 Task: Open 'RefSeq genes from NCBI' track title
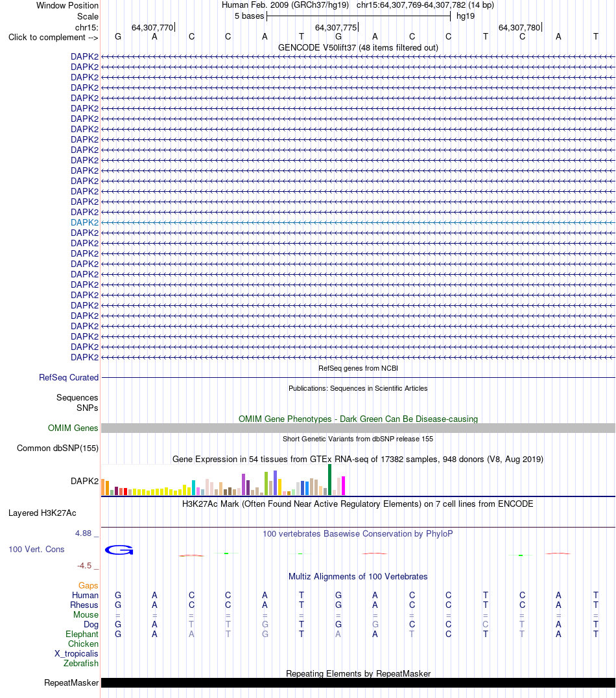[x=358, y=369]
